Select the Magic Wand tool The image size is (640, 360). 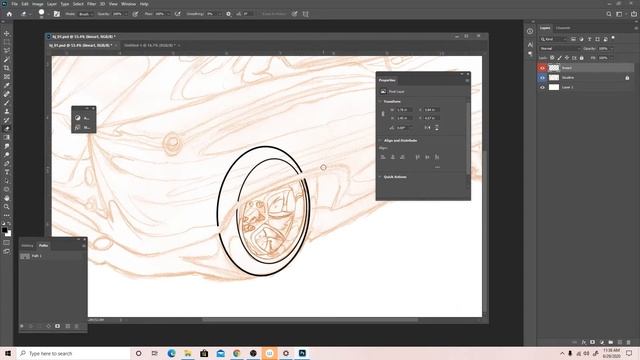click(x=7, y=59)
